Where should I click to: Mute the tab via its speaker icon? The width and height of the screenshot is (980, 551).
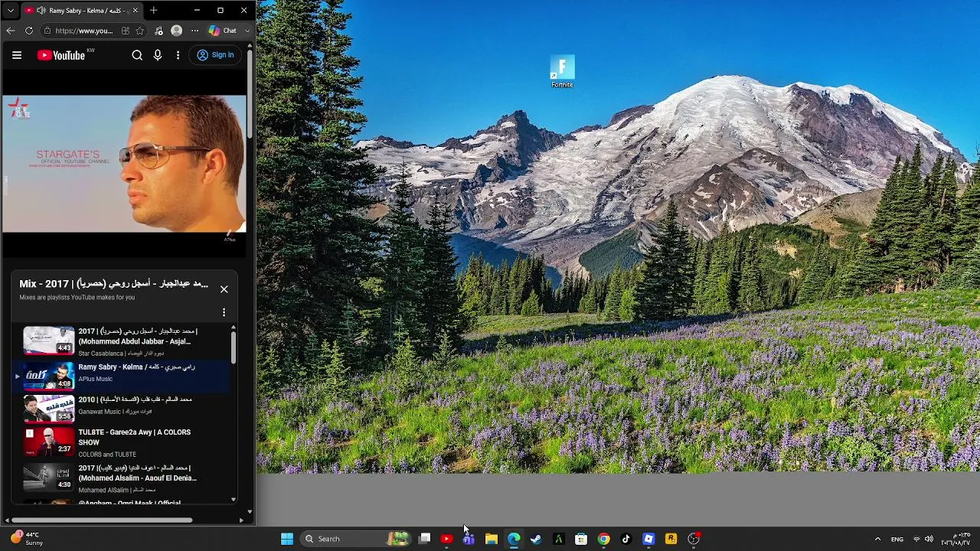(41, 11)
